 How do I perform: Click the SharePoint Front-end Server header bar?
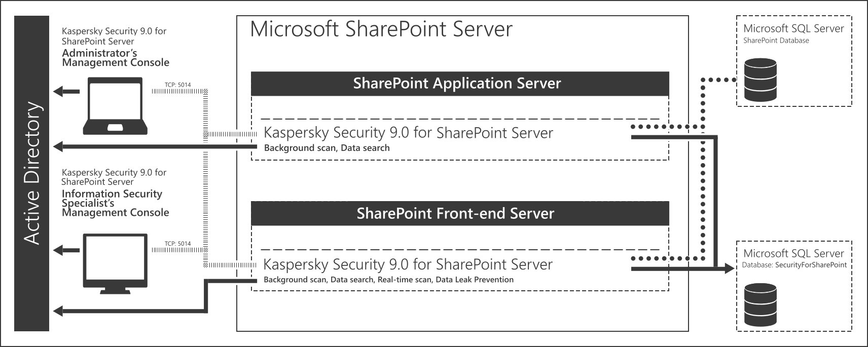click(460, 213)
